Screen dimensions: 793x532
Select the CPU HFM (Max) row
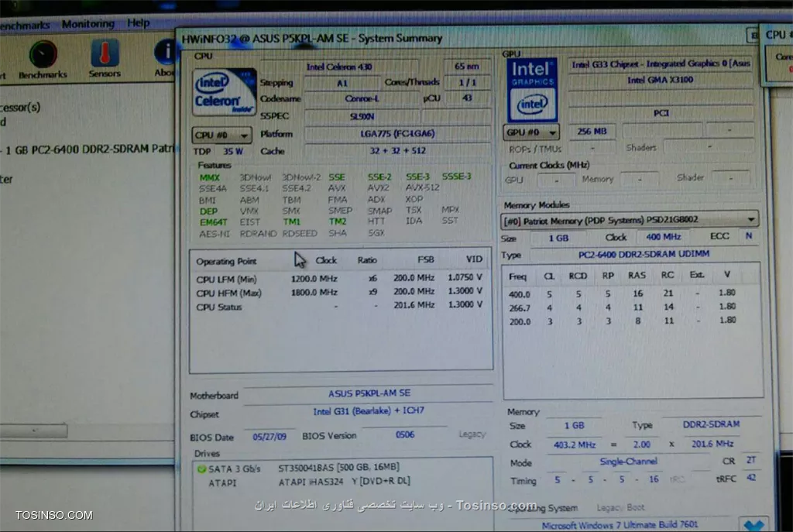[339, 292]
